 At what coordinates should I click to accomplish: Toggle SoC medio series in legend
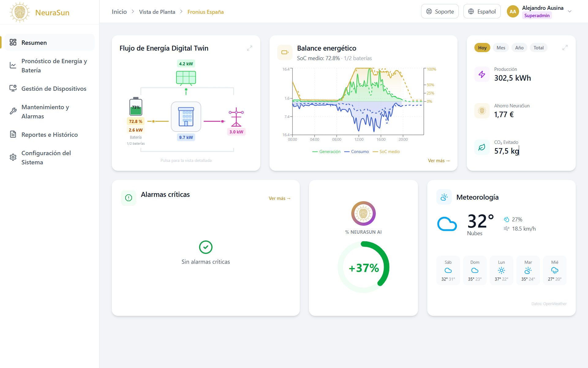pyautogui.click(x=386, y=151)
